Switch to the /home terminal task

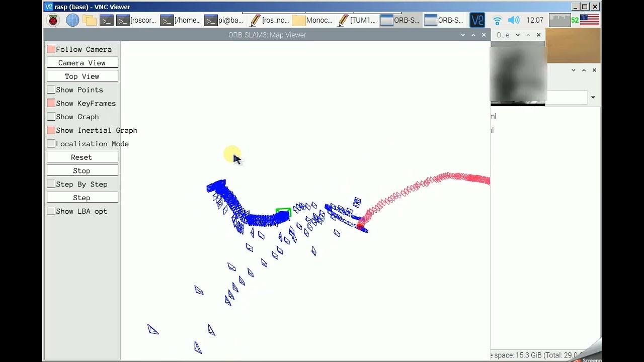click(181, 20)
